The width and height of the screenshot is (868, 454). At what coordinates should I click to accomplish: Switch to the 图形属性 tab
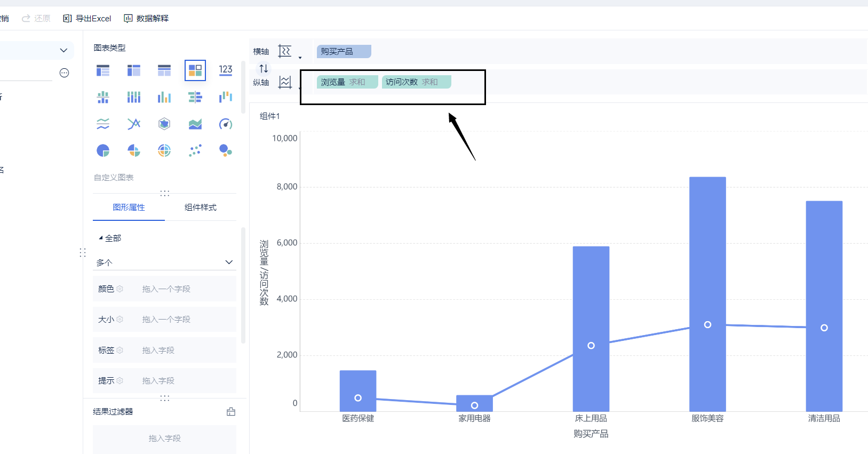[129, 208]
